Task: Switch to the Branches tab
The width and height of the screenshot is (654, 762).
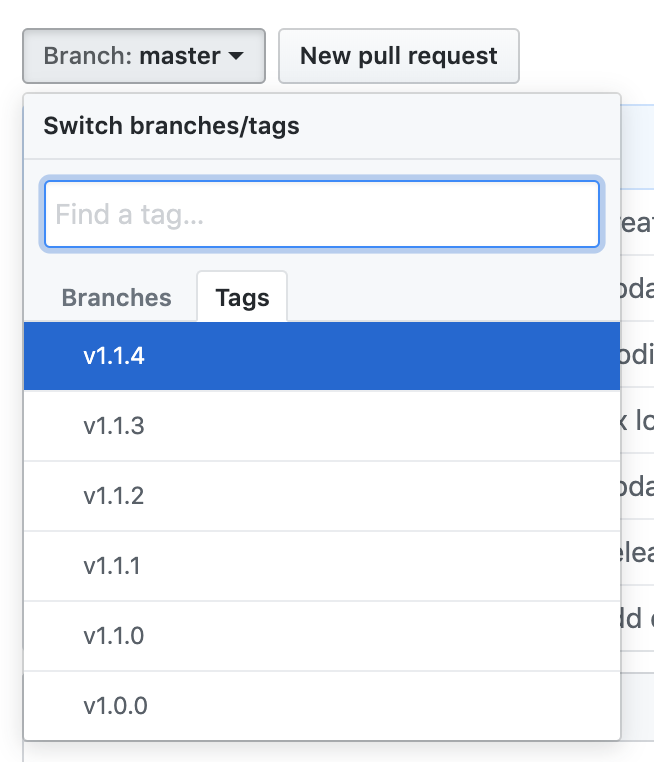Action: 116,298
